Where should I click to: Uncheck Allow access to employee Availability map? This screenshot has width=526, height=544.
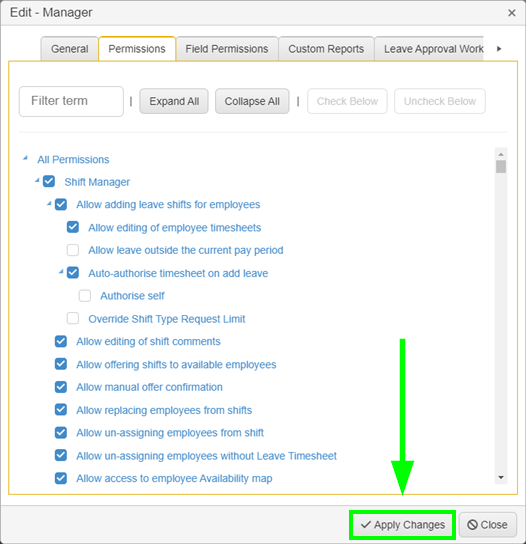[61, 478]
